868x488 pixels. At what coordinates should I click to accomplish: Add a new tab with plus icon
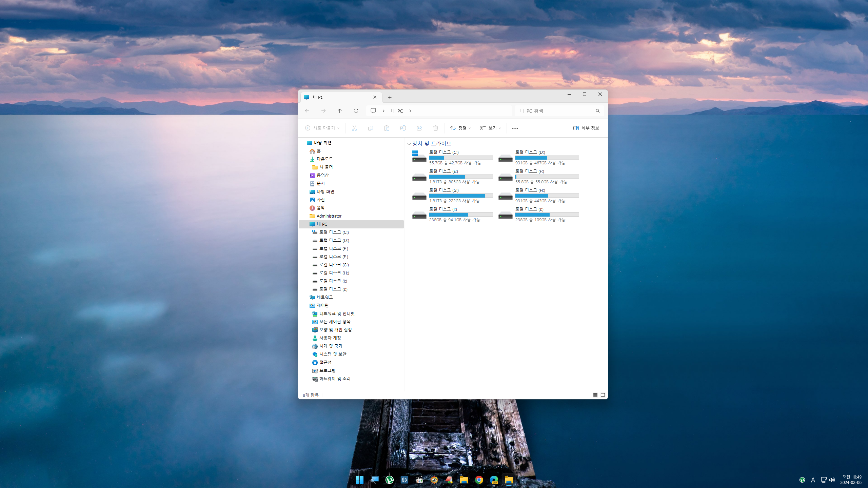tap(390, 97)
